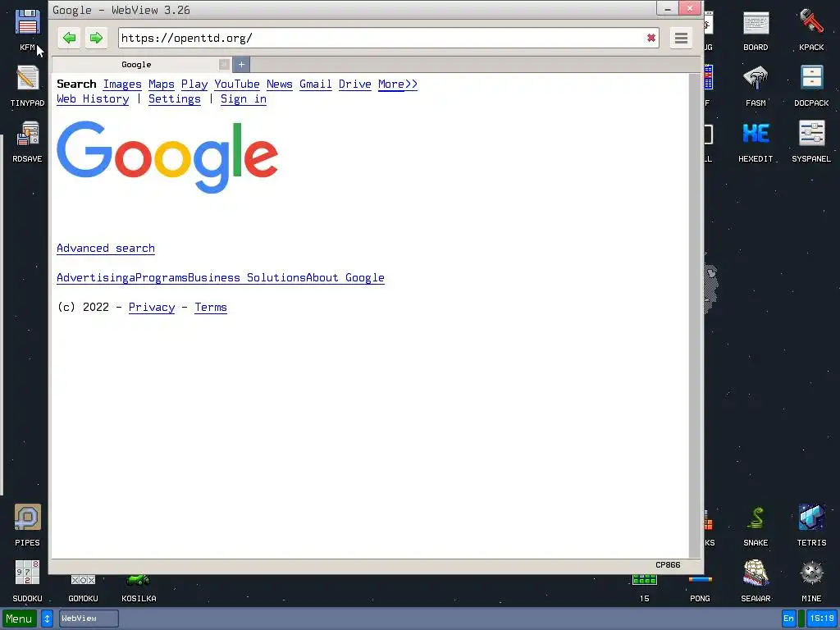The width and height of the screenshot is (840, 630).
Task: Open a new tab with plus button
Action: 241,64
